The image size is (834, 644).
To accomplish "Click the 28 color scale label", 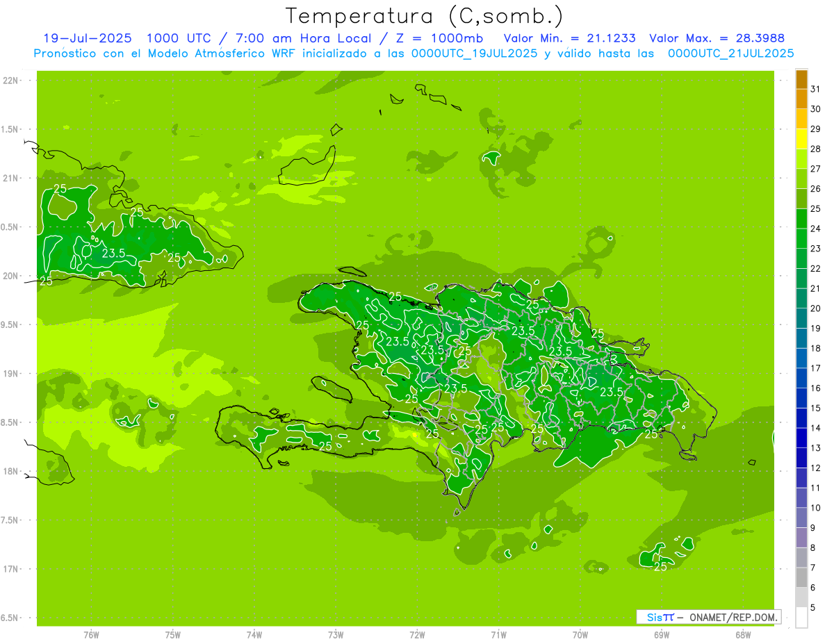I will pos(816,149).
